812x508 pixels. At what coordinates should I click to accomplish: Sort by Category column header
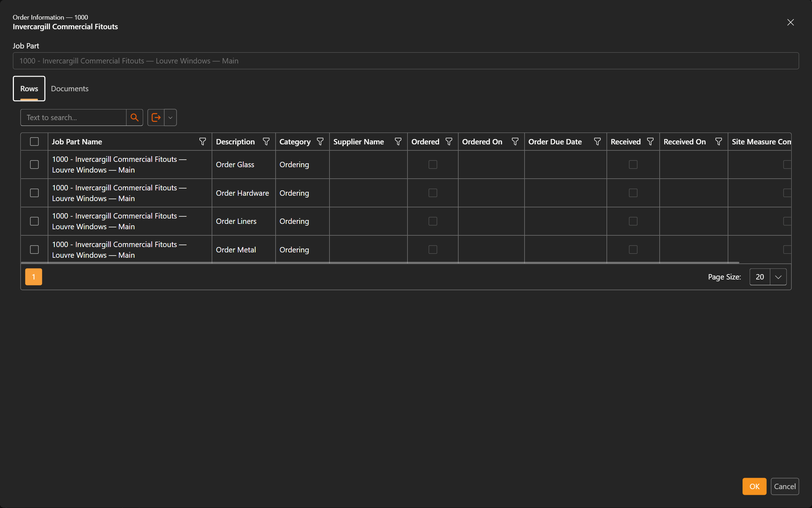click(295, 142)
